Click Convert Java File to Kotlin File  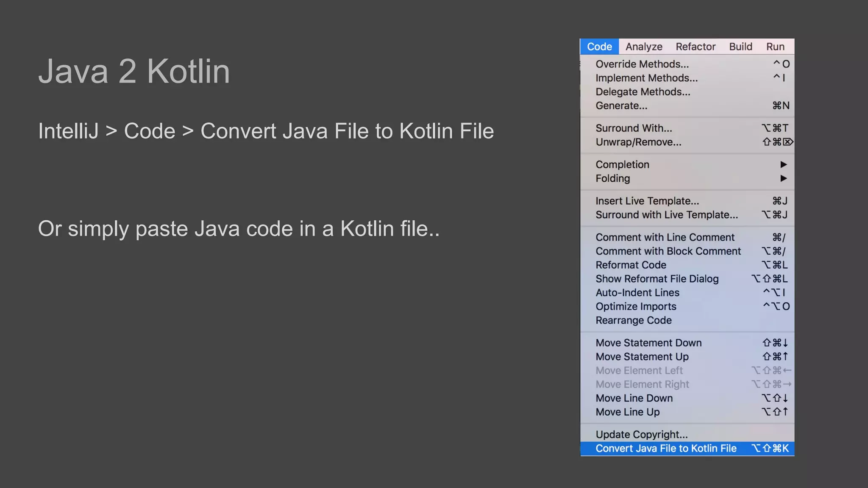pyautogui.click(x=687, y=449)
